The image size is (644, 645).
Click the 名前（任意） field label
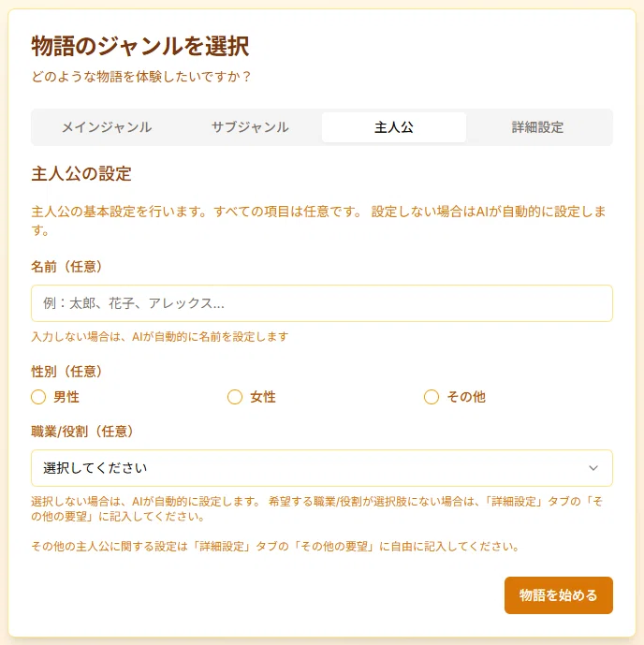pos(66,267)
